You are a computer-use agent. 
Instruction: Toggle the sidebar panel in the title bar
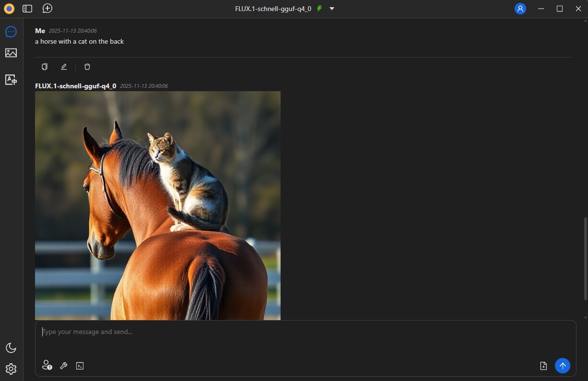[27, 9]
